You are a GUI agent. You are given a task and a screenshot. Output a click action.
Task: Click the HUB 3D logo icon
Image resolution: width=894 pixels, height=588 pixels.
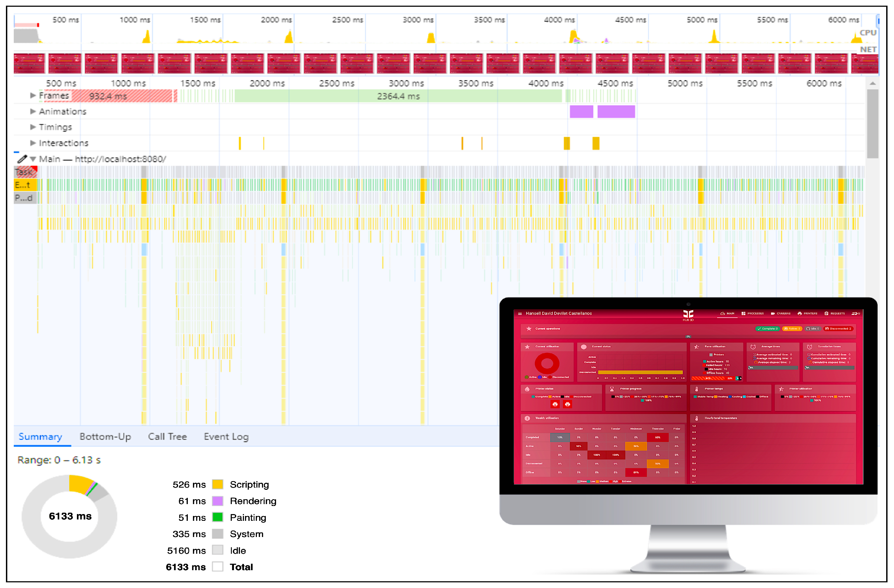tap(688, 314)
